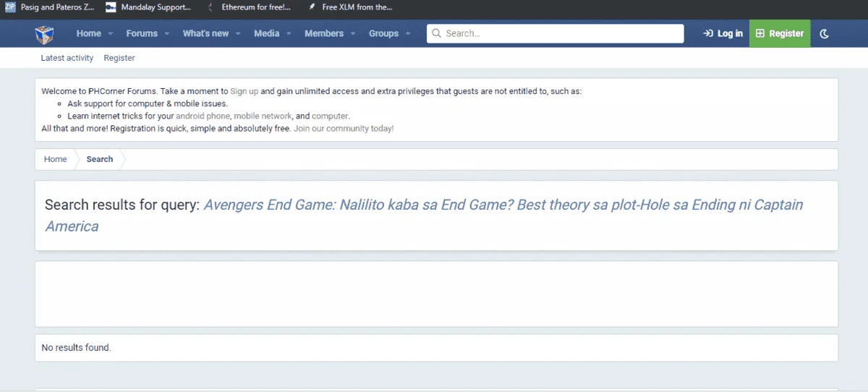Click the No results found text

pos(76,348)
